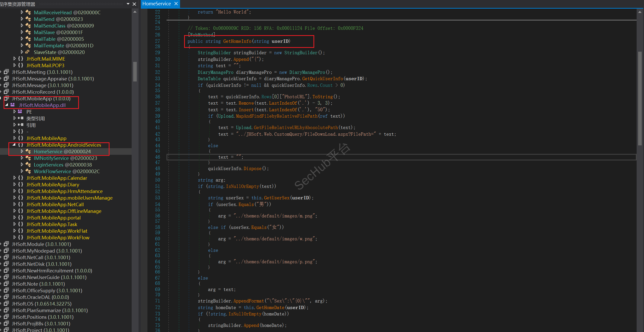
Task: Expand the JHSoft.MobileApp.WorkFlow namespace
Action: tap(15, 237)
